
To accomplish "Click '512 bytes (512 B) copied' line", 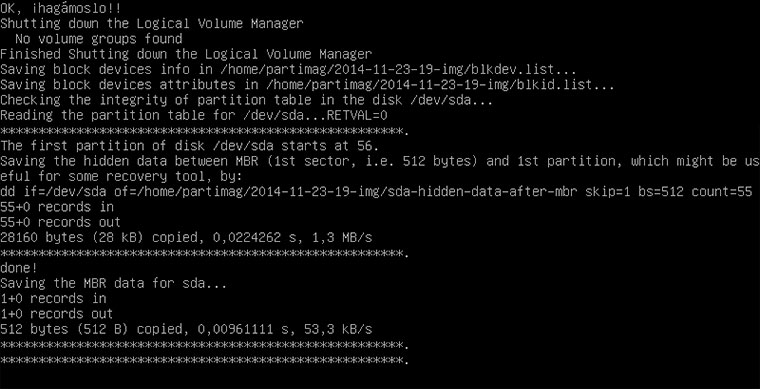I will click(186, 329).
